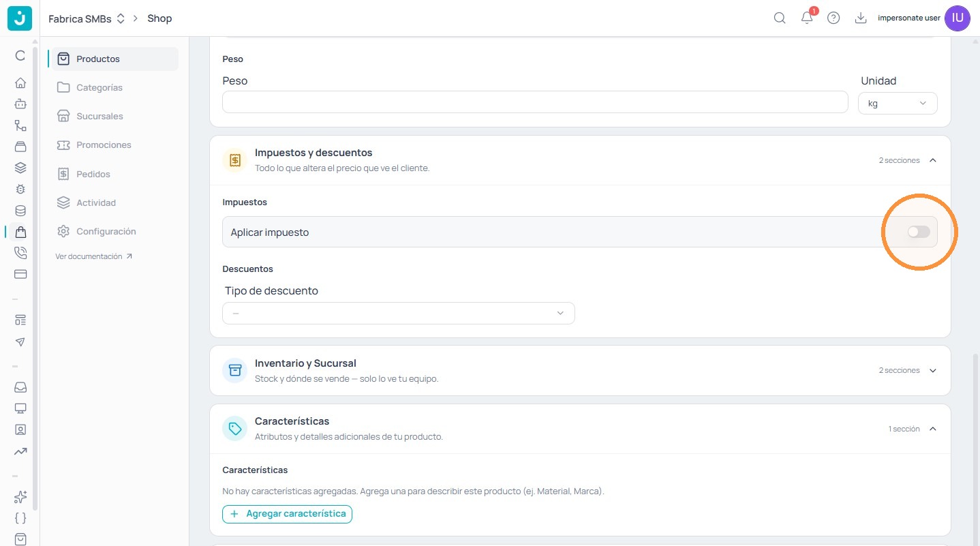The height and width of the screenshot is (546, 980).
Task: Follow the Ver documentación link
Action: point(94,256)
